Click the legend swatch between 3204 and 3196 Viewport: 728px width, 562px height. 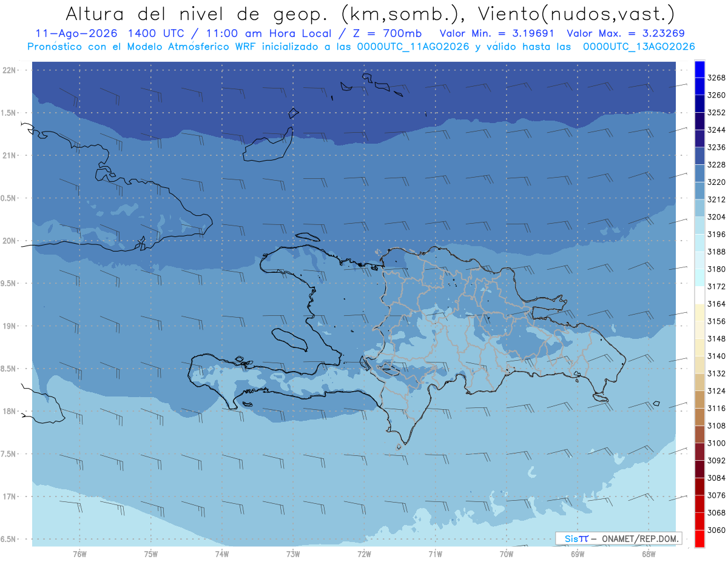click(x=699, y=226)
